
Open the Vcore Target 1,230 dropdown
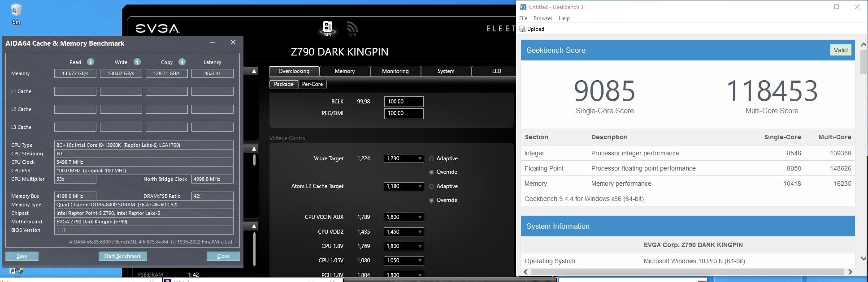[x=404, y=158]
